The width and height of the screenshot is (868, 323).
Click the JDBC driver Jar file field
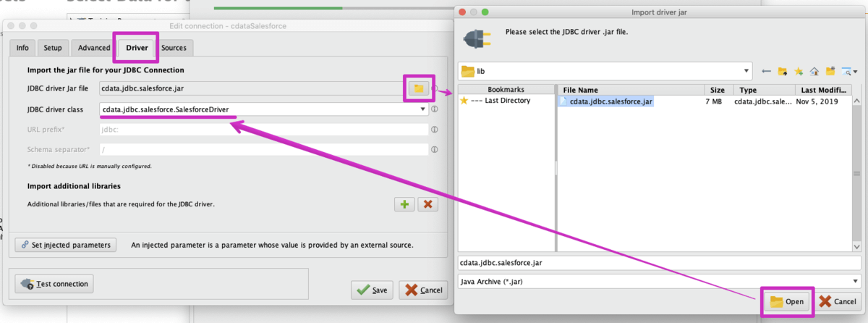tap(252, 88)
